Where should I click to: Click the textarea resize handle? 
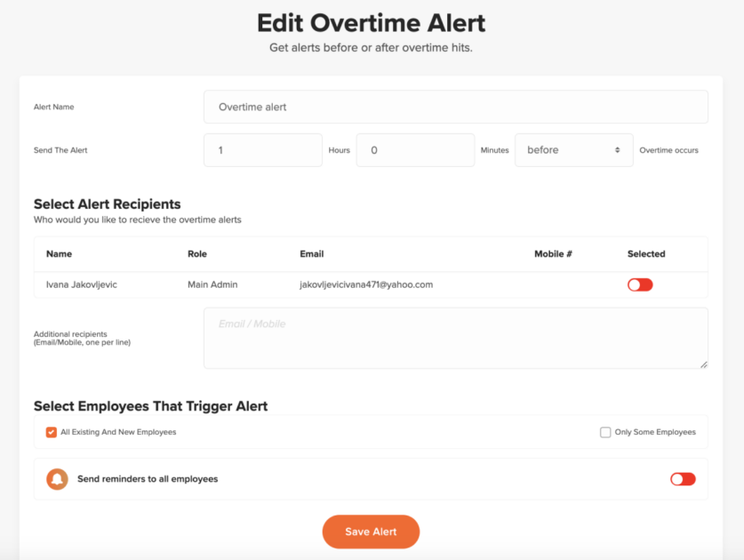pos(704,364)
